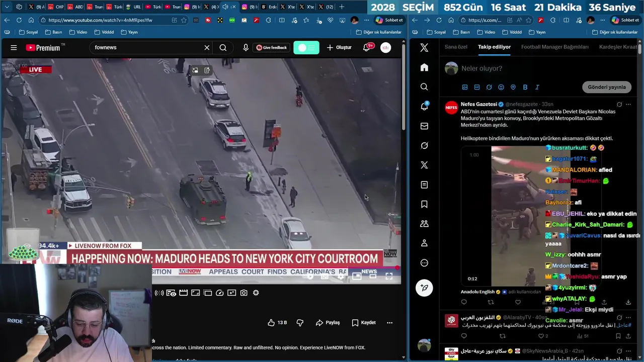Click the YouTube address bar URL
The width and height of the screenshot is (644, 362).
pyautogui.click(x=101, y=20)
